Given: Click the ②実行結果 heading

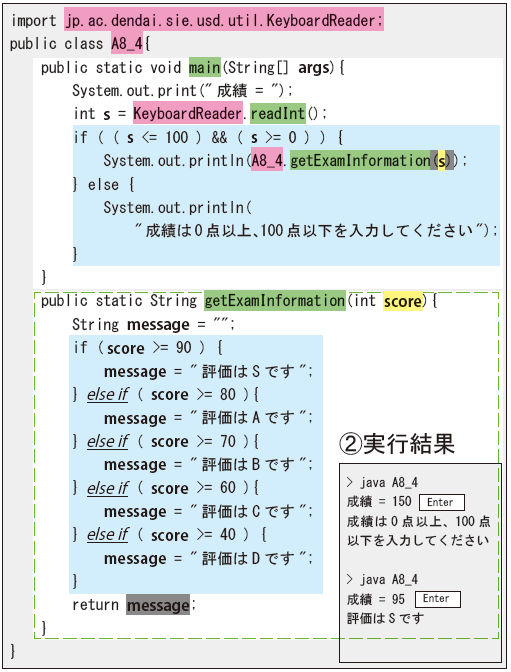Looking at the screenshot, I should [x=397, y=444].
